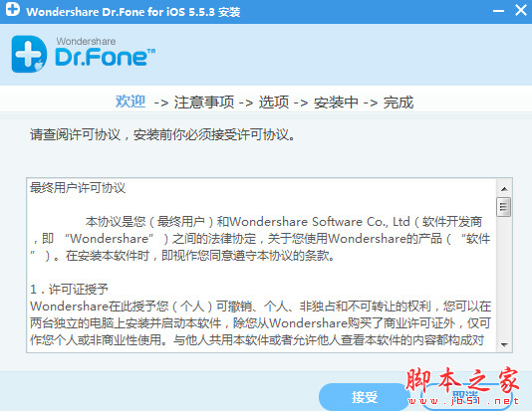Image resolution: width=532 pixels, height=412 pixels.
Task: Click the scrollbar down arrow
Action: (x=504, y=345)
